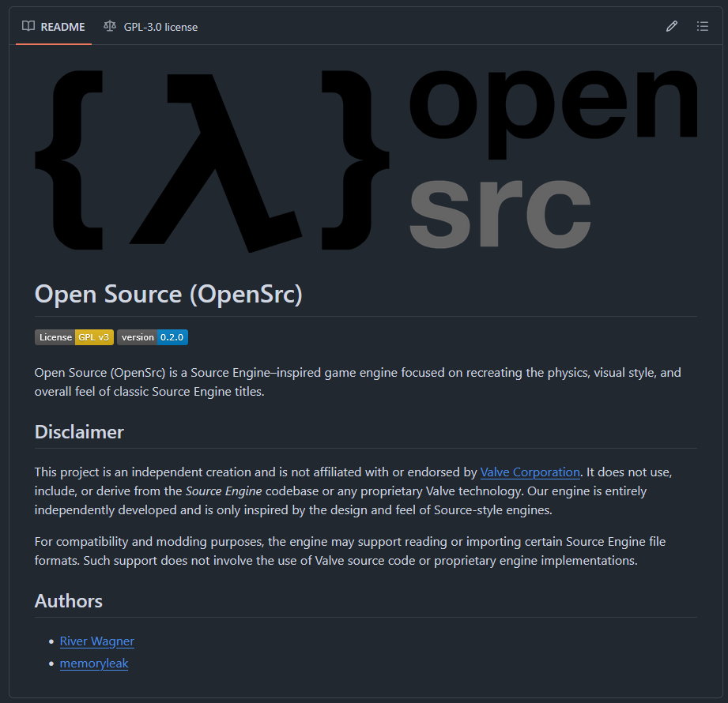Open the outline list icon
Screen dimensions: 728x703
click(702, 26)
